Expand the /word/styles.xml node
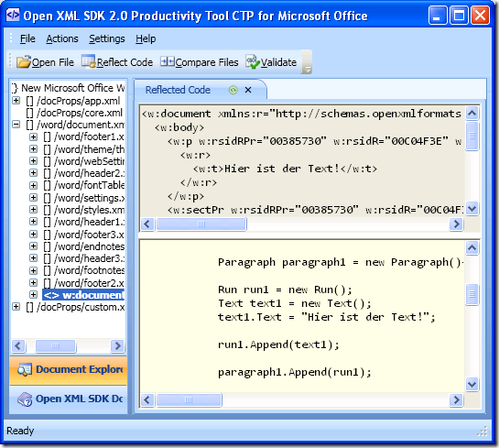Screen dimensions: 499x448 click(33, 210)
